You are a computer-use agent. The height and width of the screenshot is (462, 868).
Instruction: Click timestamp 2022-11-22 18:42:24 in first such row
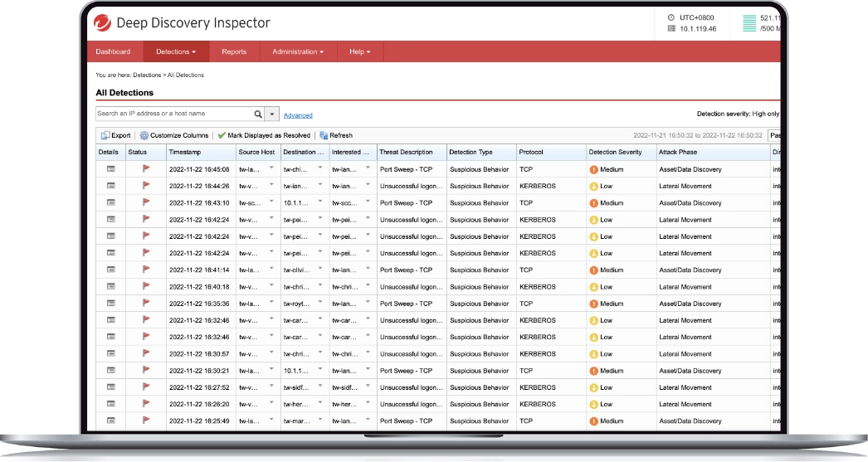pos(199,220)
